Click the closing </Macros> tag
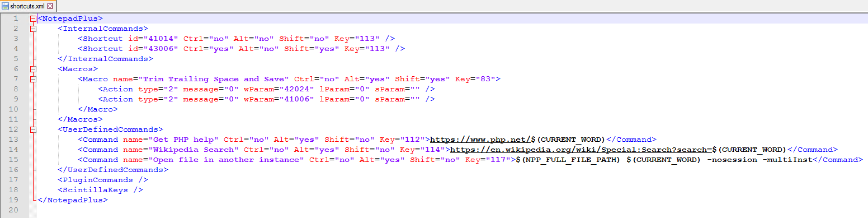868x218 pixels. [80, 119]
